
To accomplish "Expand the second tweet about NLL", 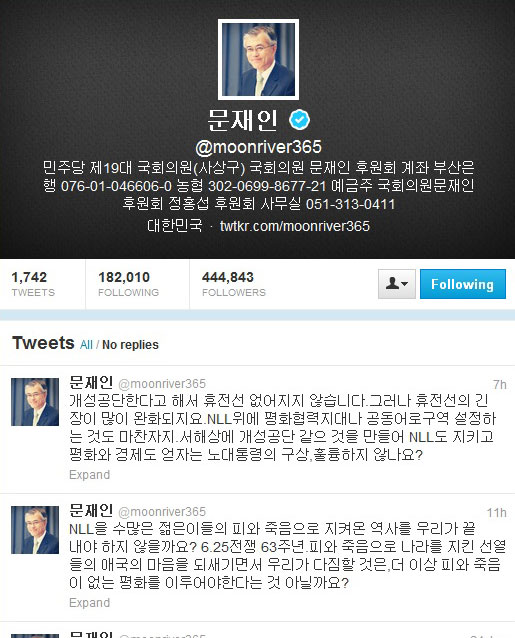I will coord(89,602).
